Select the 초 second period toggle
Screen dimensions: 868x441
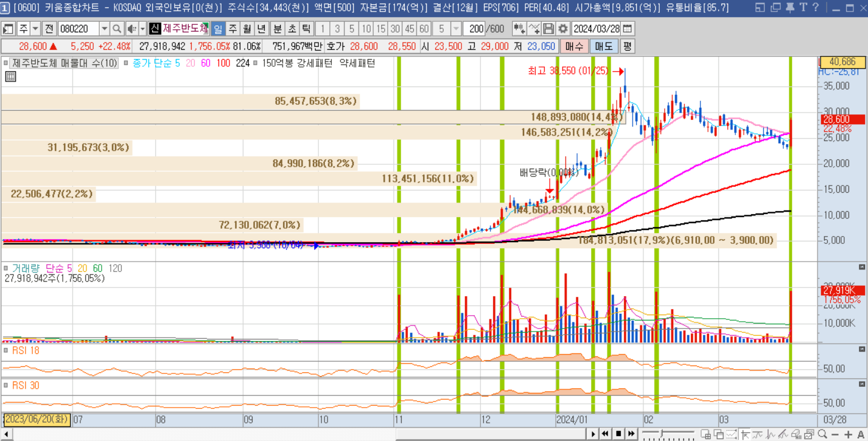[292, 29]
